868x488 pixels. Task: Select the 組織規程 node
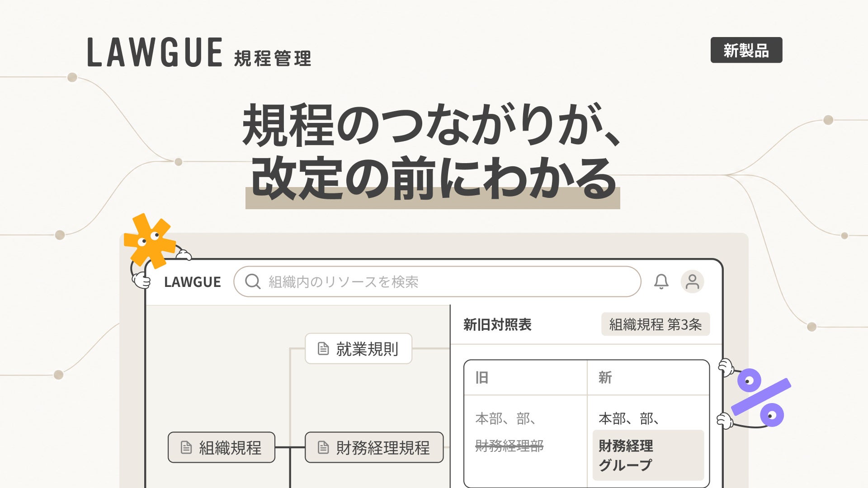pyautogui.click(x=222, y=447)
